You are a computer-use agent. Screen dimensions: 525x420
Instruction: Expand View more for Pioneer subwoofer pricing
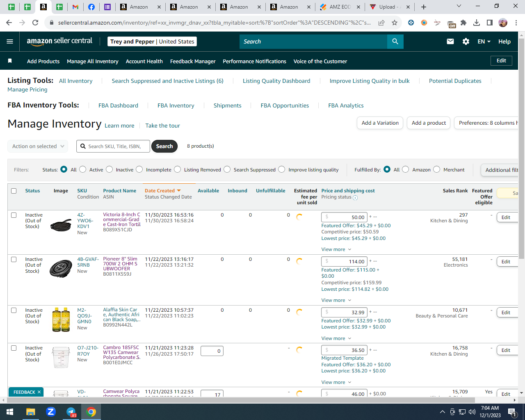(336, 300)
